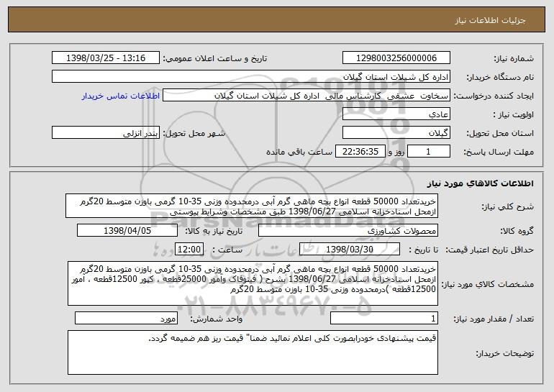
Task: Click the label نام دستگاه خریدار
Action: point(500,78)
